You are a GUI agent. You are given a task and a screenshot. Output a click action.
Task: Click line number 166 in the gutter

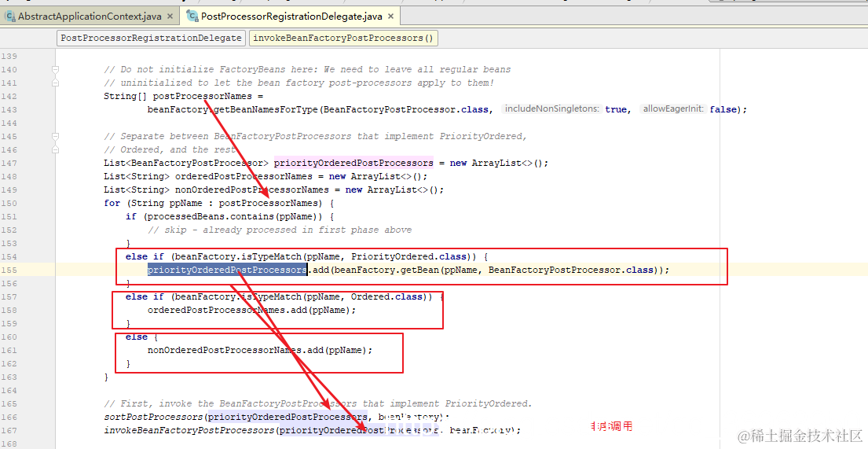coord(9,417)
